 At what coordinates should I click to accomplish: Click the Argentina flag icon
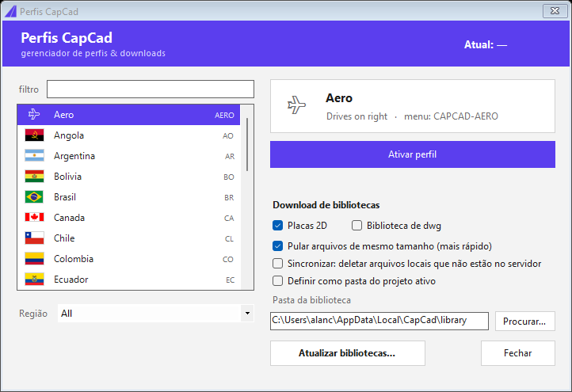pos(34,156)
